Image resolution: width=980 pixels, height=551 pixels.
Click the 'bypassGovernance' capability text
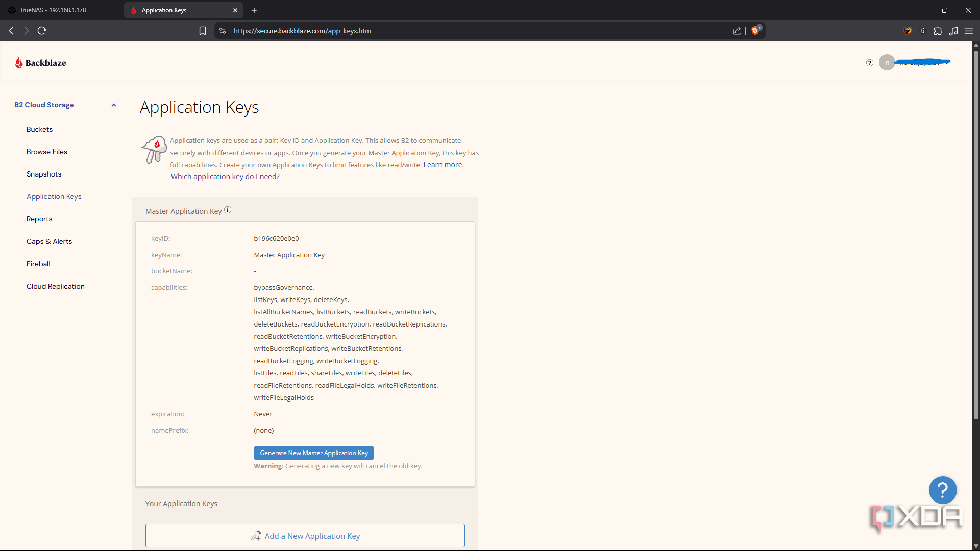[283, 287]
